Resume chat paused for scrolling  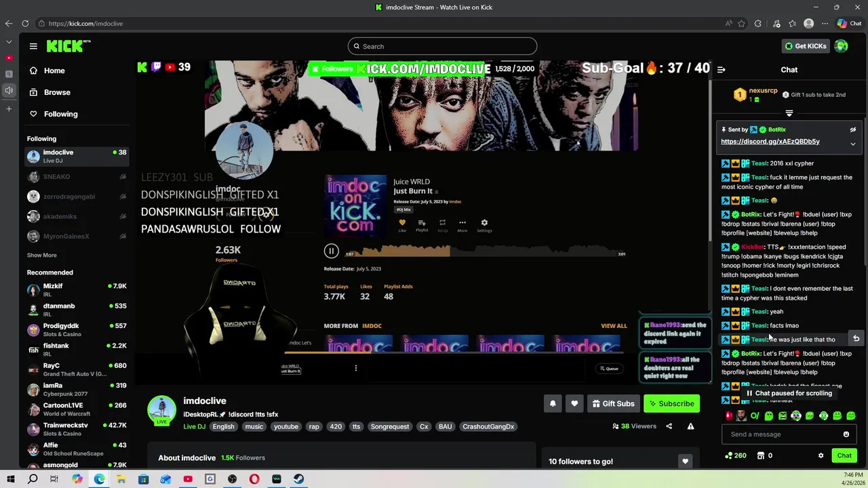[789, 393]
